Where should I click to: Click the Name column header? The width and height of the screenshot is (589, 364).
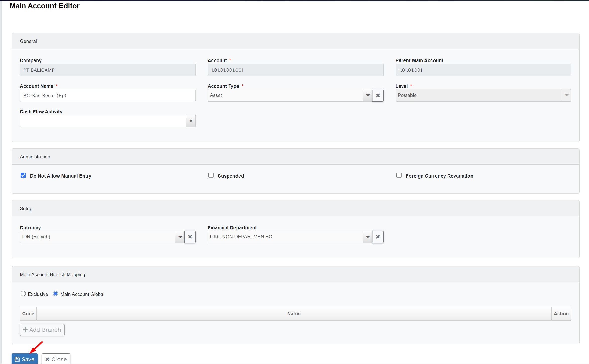coord(294,314)
